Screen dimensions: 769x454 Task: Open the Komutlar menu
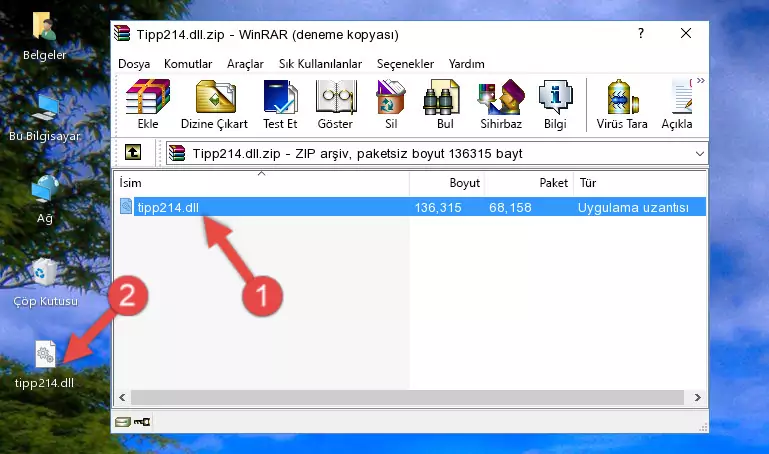[x=188, y=64]
